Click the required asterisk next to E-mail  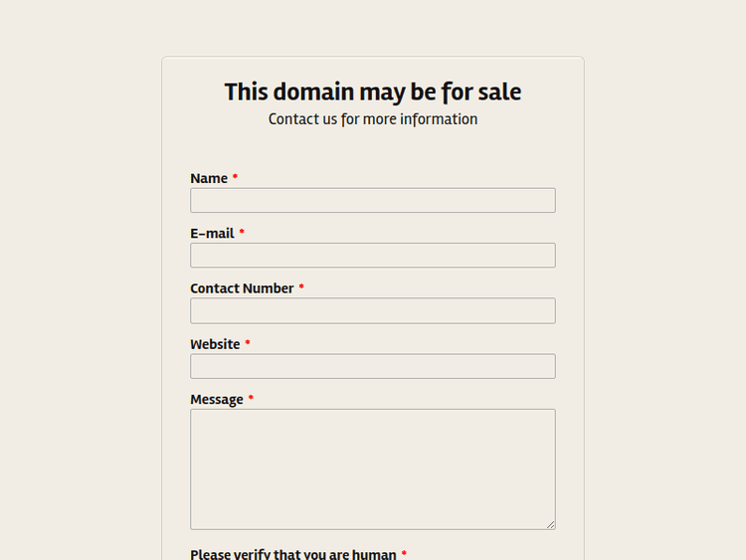242,233
